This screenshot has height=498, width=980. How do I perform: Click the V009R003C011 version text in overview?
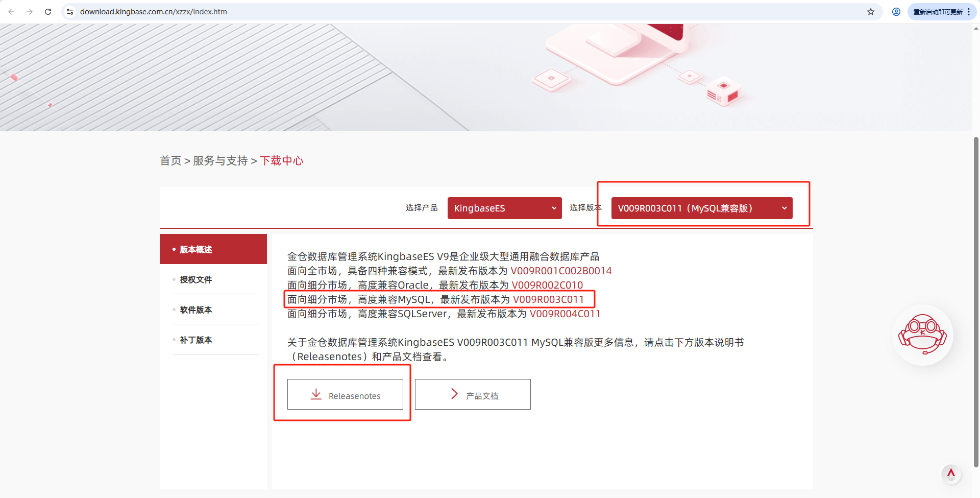pos(548,299)
